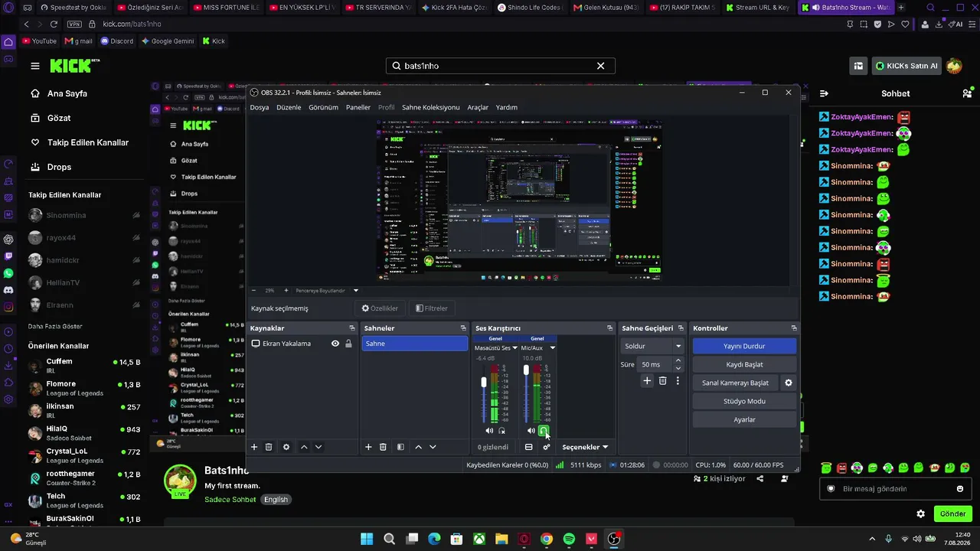Toggle Masaüstü Ses audio monitoring
Viewport: 980px width, 551px height.
tap(502, 431)
